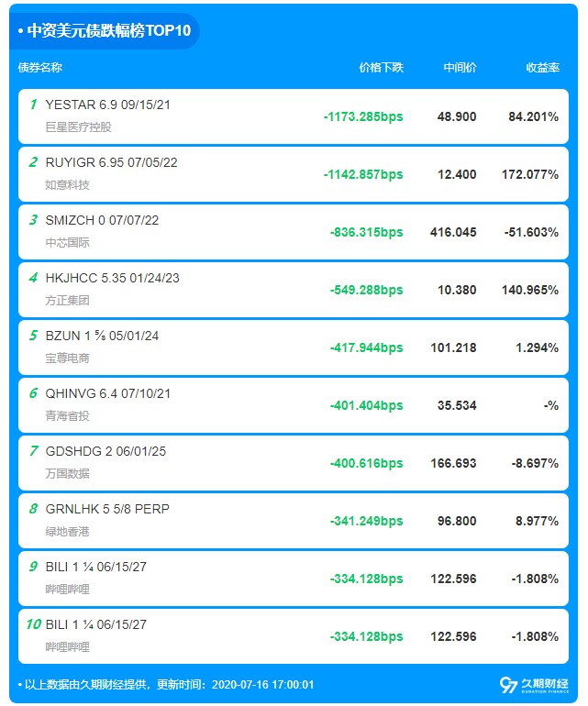Open the RUYIGR 6.95 07/05/22 bond row
The width and height of the screenshot is (588, 706).
point(294,174)
